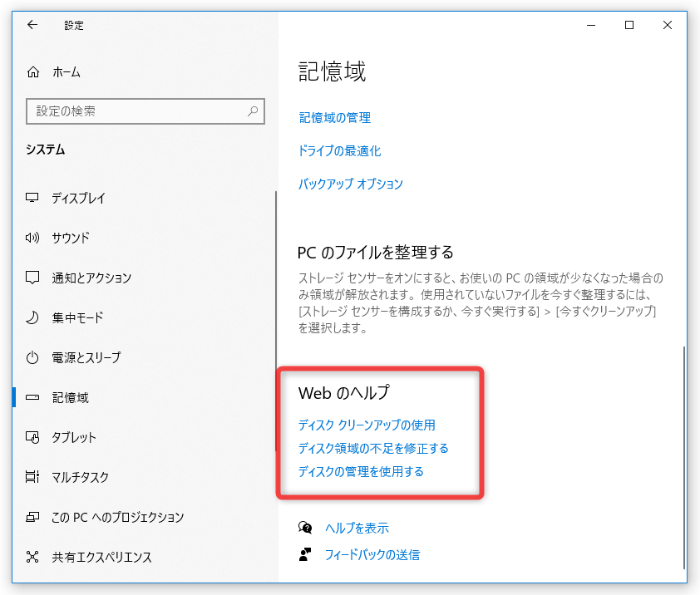
Task: Go back with the arrow icon
Action: click(x=32, y=25)
